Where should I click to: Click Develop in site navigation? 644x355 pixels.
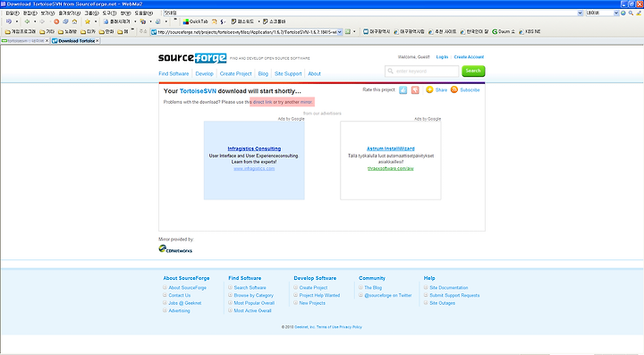pos(204,74)
